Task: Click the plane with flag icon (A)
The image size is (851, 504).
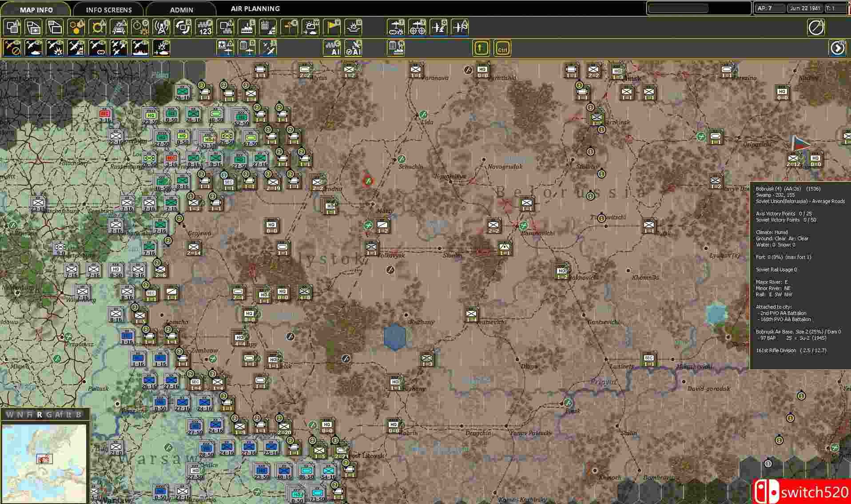Action: coord(460,28)
